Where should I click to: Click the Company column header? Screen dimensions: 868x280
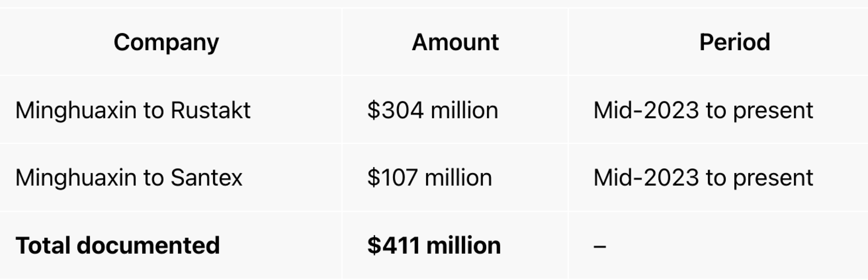(x=166, y=42)
